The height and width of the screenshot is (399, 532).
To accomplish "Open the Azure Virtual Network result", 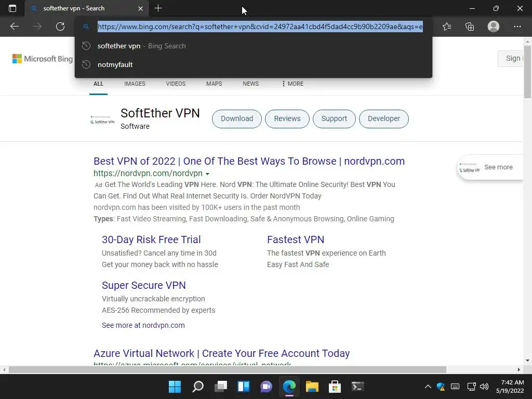I will [x=221, y=353].
